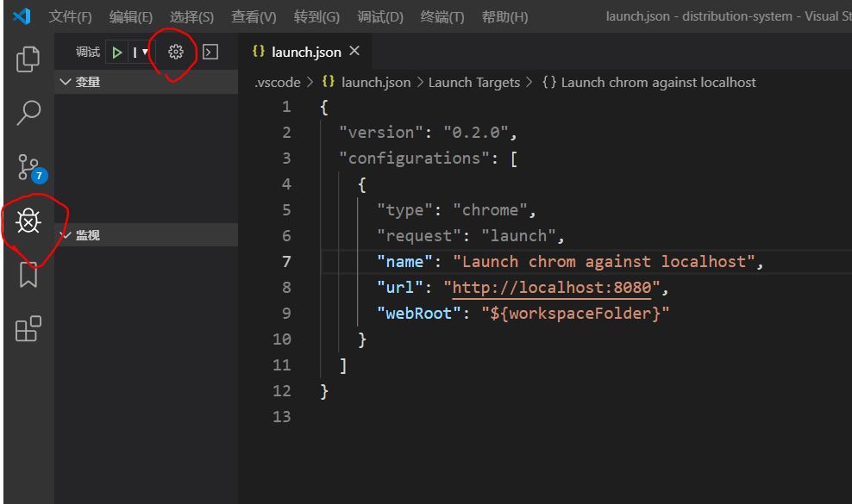The height and width of the screenshot is (504, 852).
Task: Open the Debug Console icon
Action: coord(210,53)
